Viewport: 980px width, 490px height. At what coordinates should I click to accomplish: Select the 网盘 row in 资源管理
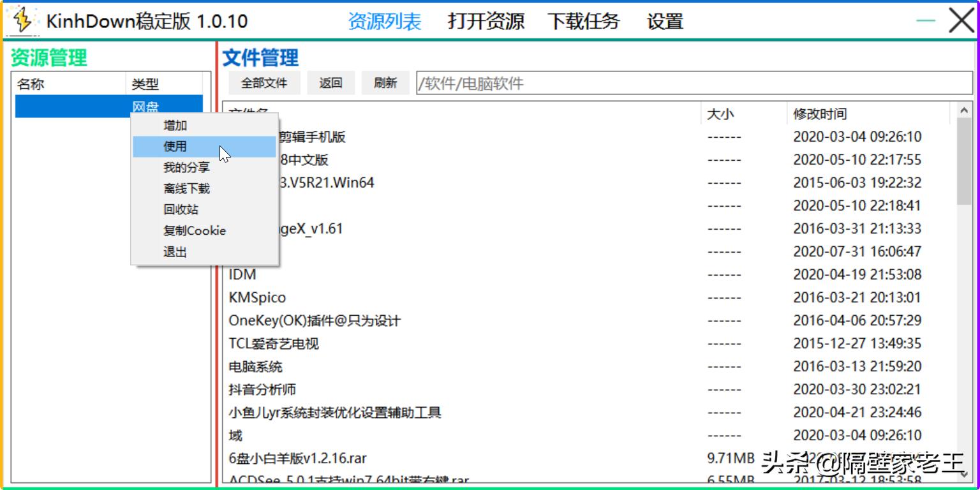pyautogui.click(x=70, y=105)
